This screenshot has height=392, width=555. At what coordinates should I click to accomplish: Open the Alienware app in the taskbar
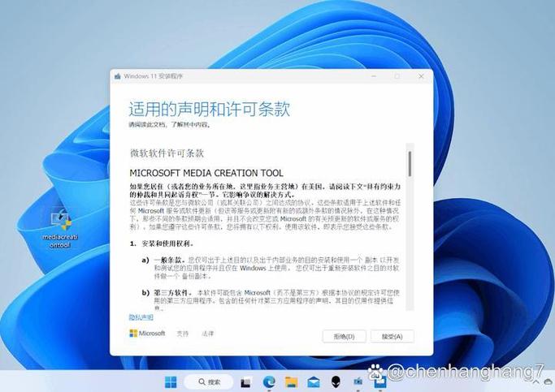(336, 381)
